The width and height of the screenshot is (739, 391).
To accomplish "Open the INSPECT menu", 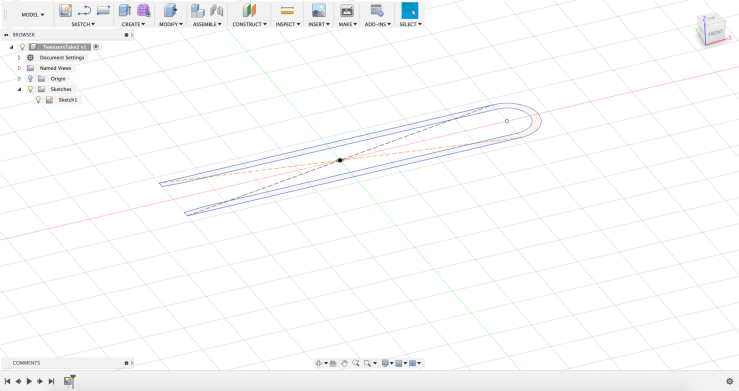I will pos(287,24).
